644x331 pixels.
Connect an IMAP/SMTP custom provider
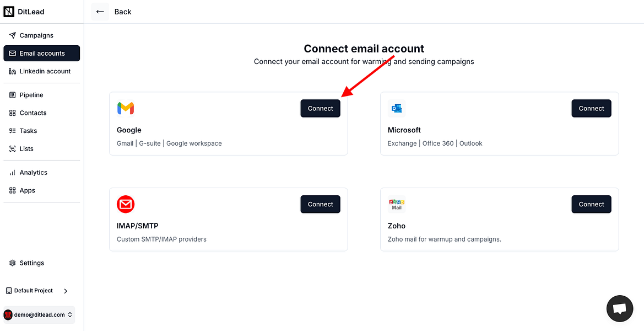point(320,204)
